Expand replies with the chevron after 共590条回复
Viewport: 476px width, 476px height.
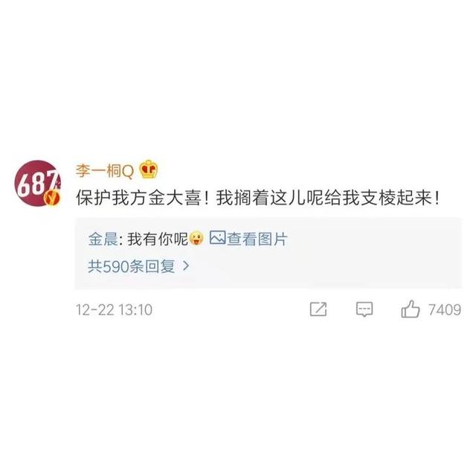click(186, 266)
